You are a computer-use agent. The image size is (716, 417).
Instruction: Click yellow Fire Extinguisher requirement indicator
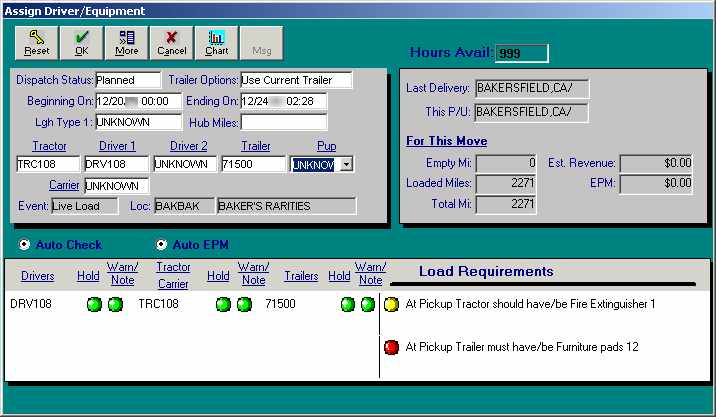(x=391, y=304)
